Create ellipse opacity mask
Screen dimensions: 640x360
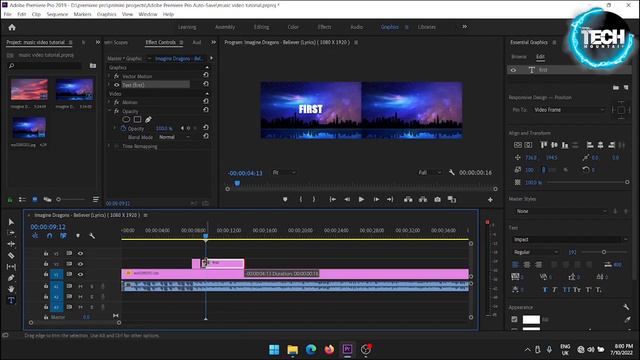point(126,120)
